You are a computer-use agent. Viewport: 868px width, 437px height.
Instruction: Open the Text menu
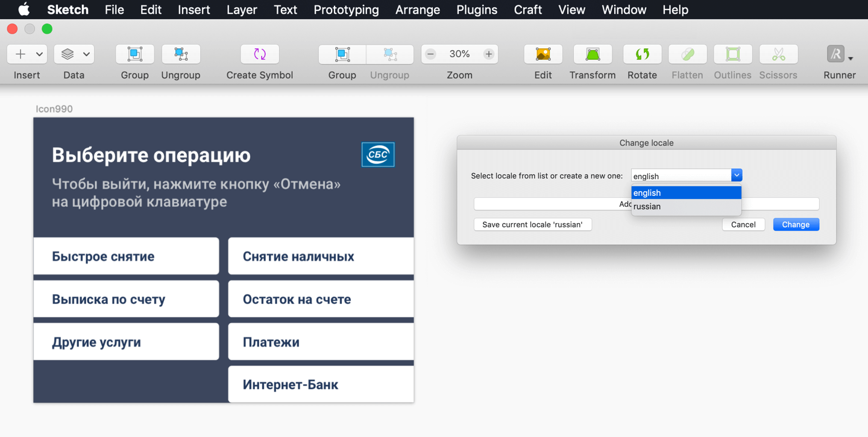285,10
